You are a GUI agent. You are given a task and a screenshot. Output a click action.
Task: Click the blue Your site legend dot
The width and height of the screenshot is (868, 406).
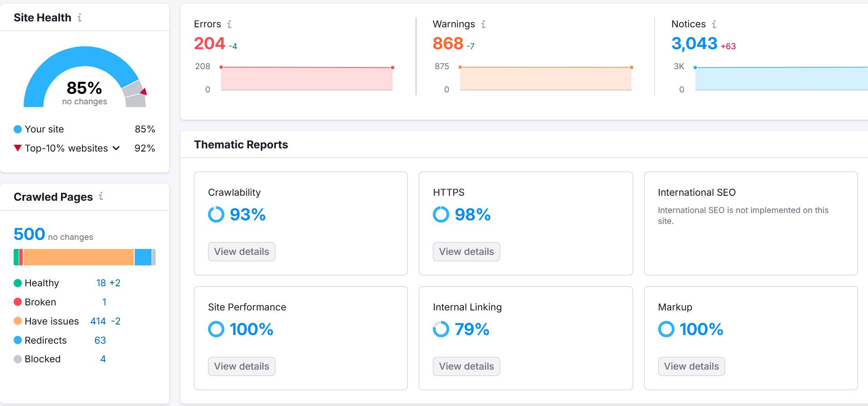point(18,129)
